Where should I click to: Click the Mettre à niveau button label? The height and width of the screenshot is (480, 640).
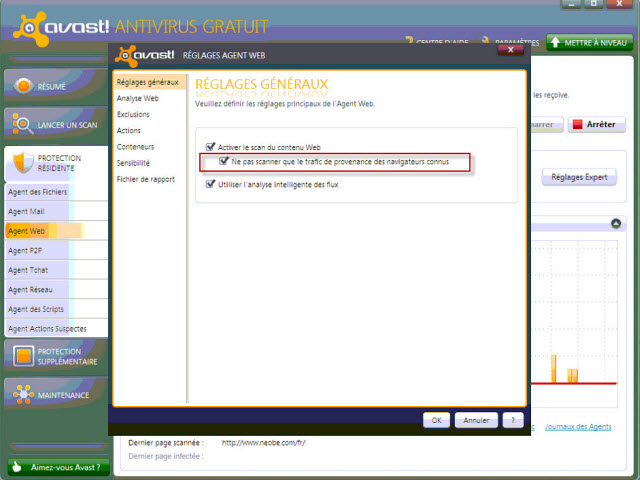[x=596, y=43]
